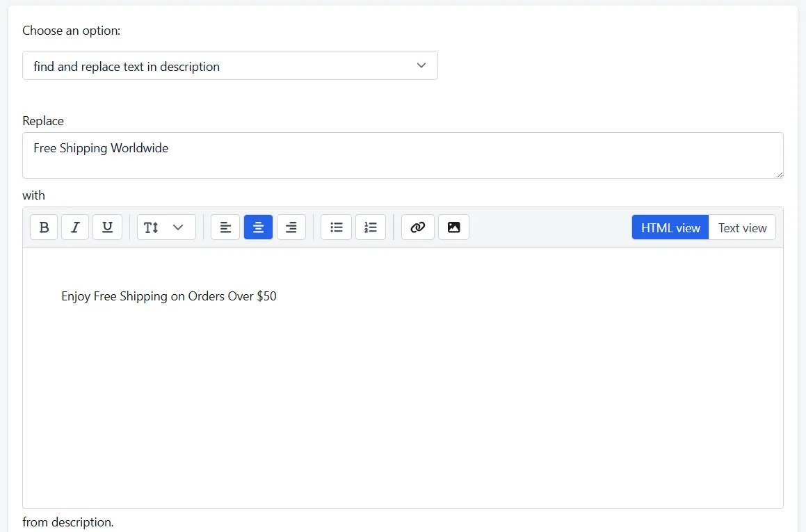Switch to HTML view tab
806x532 pixels.
pyautogui.click(x=670, y=227)
